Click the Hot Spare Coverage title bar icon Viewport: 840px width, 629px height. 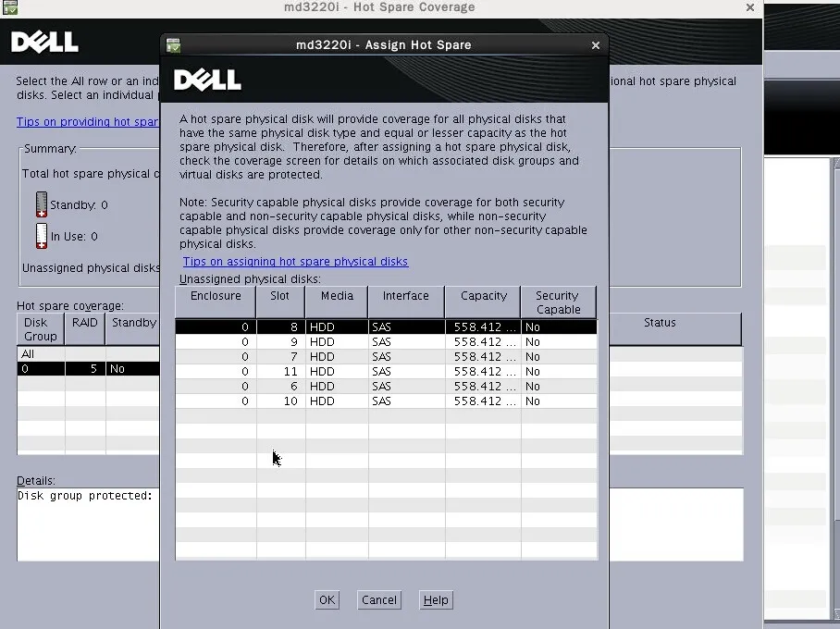(10, 7)
